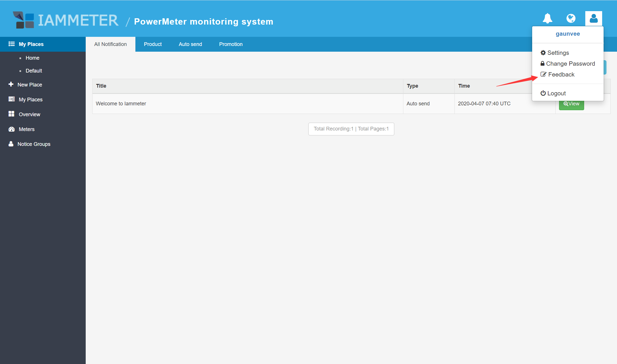The image size is (617, 364).
Task: Open the Promotion tab
Action: point(231,44)
